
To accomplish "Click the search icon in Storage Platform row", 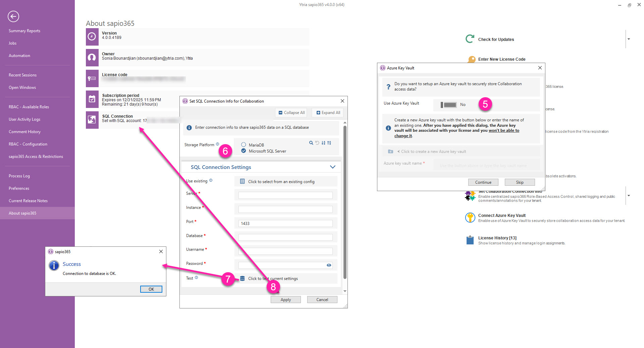I will click(x=311, y=143).
